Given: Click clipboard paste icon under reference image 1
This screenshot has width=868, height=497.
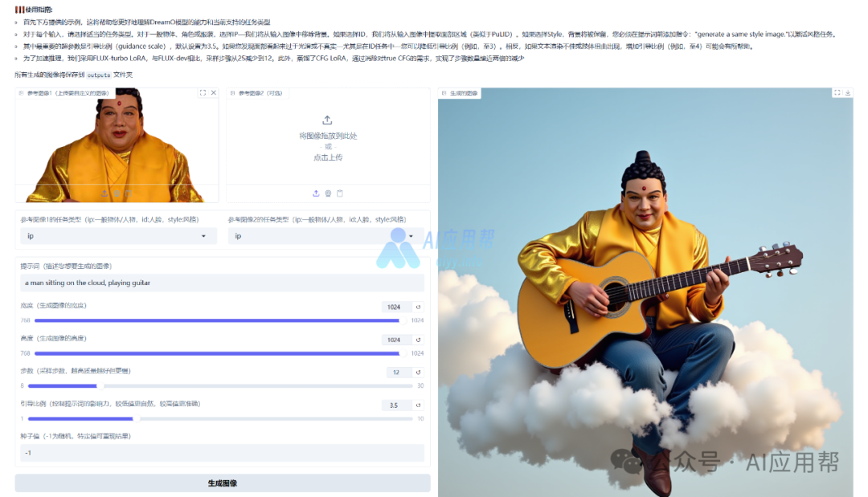Looking at the screenshot, I should click(x=129, y=194).
